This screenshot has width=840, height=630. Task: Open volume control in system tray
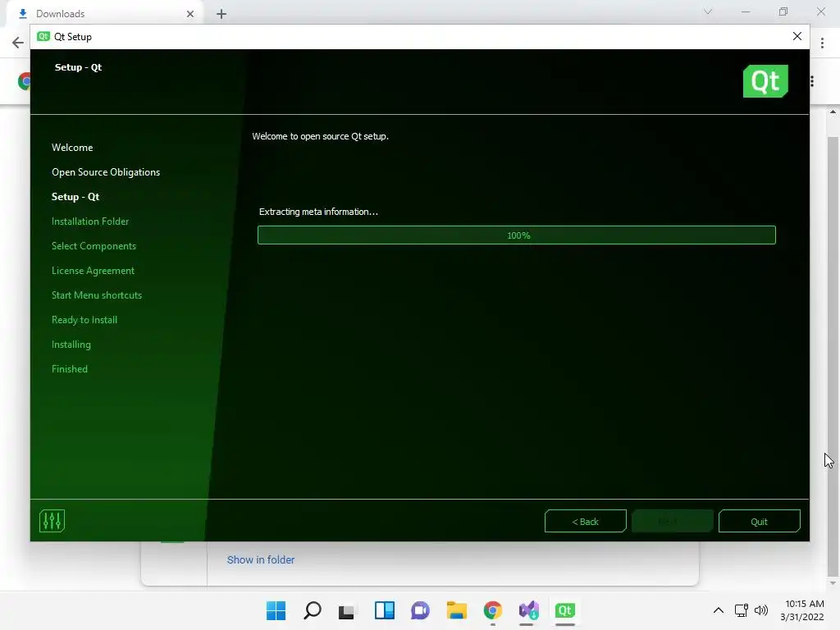coord(760,610)
